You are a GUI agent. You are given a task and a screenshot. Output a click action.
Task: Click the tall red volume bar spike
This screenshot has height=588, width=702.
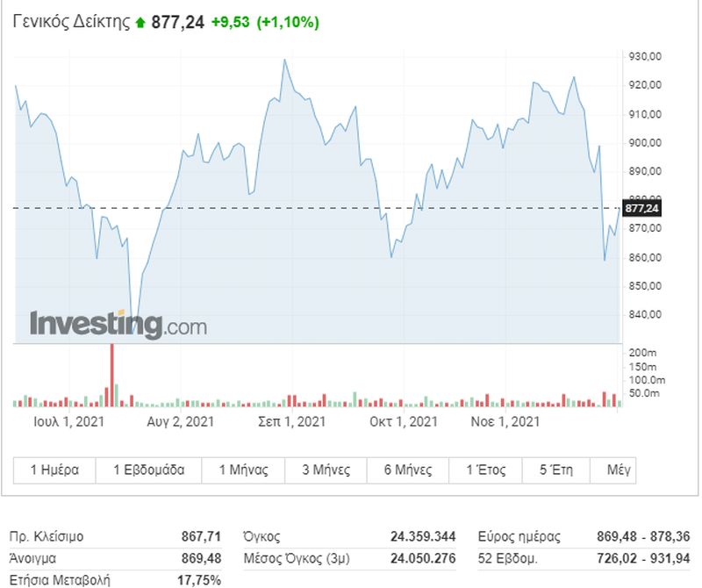(x=112, y=375)
